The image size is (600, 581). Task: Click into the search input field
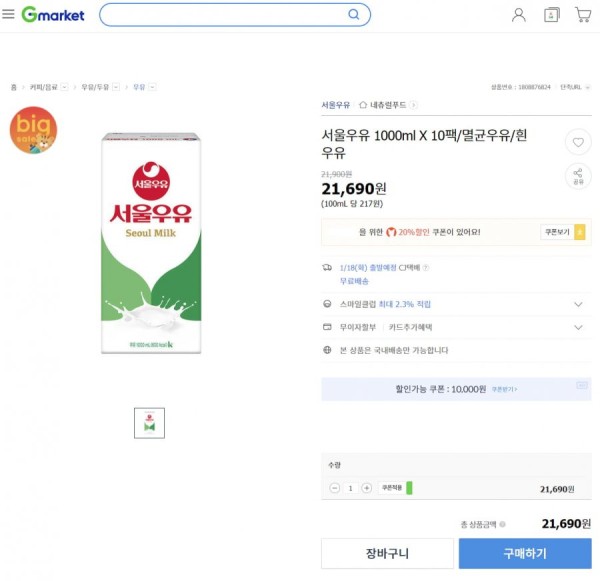click(x=224, y=15)
